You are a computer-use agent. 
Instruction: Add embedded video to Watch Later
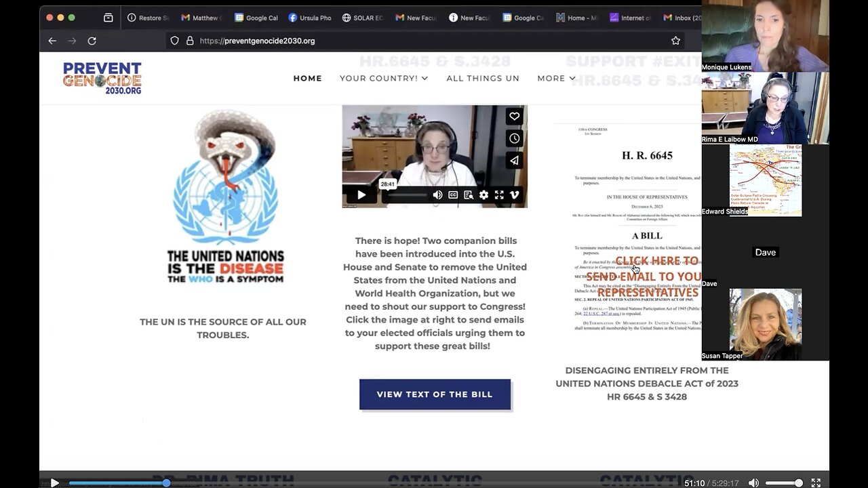[515, 138]
